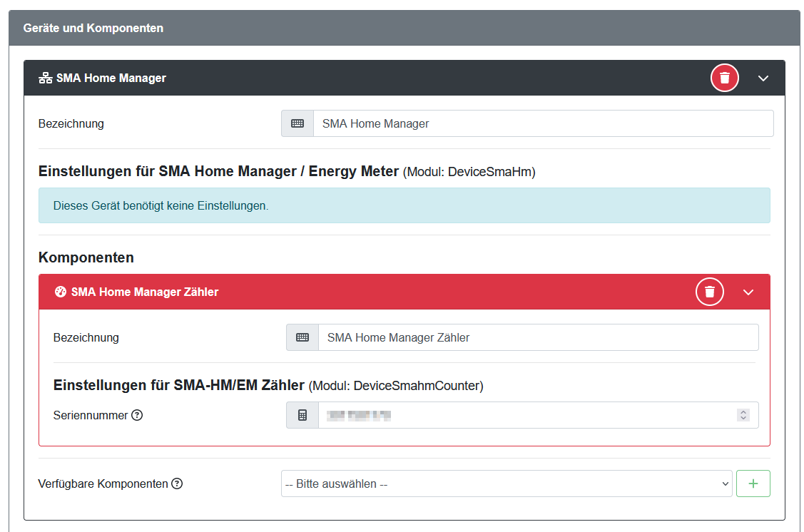Click keyboard icon beside Zähler Bezeichnung field
This screenshot has width=804, height=532.
[302, 337]
